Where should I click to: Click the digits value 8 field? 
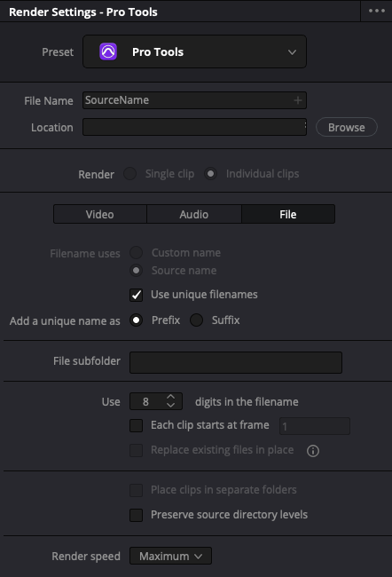[x=147, y=401]
